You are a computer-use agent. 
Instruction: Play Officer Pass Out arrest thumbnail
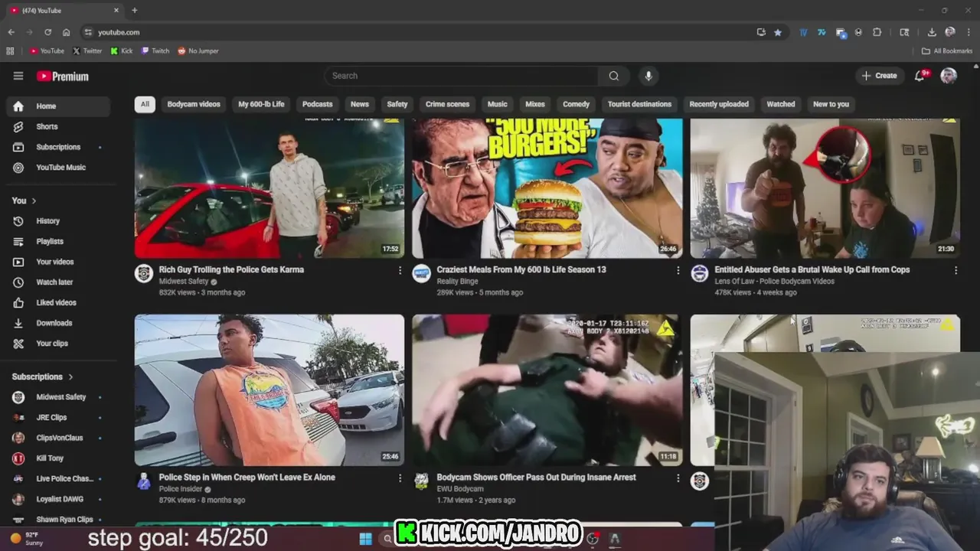coord(547,390)
